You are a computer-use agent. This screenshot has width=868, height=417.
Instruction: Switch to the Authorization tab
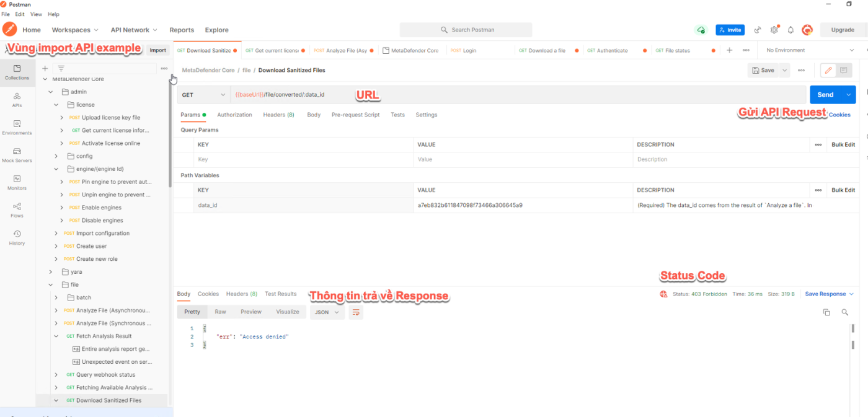234,115
